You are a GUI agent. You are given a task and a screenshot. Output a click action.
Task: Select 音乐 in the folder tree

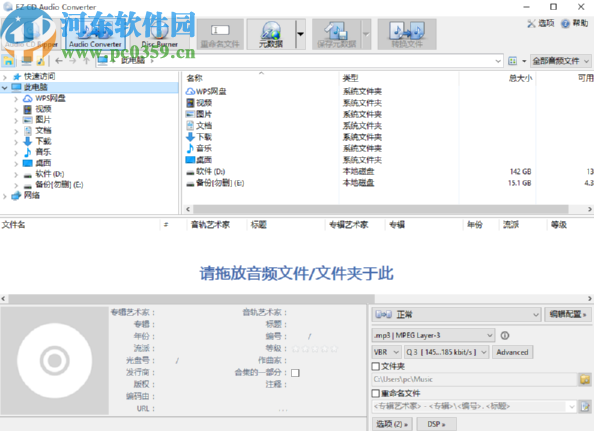click(43, 152)
